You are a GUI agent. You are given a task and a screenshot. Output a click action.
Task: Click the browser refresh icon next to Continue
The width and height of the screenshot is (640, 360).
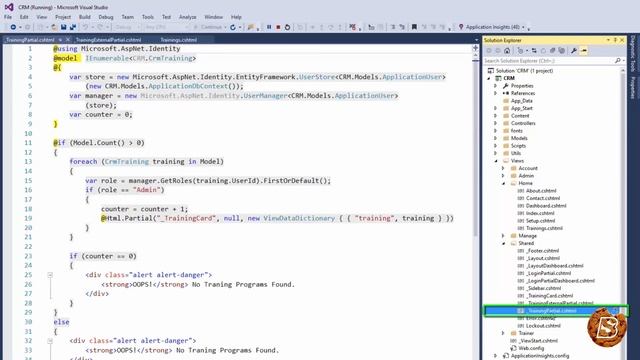pyautogui.click(x=233, y=27)
